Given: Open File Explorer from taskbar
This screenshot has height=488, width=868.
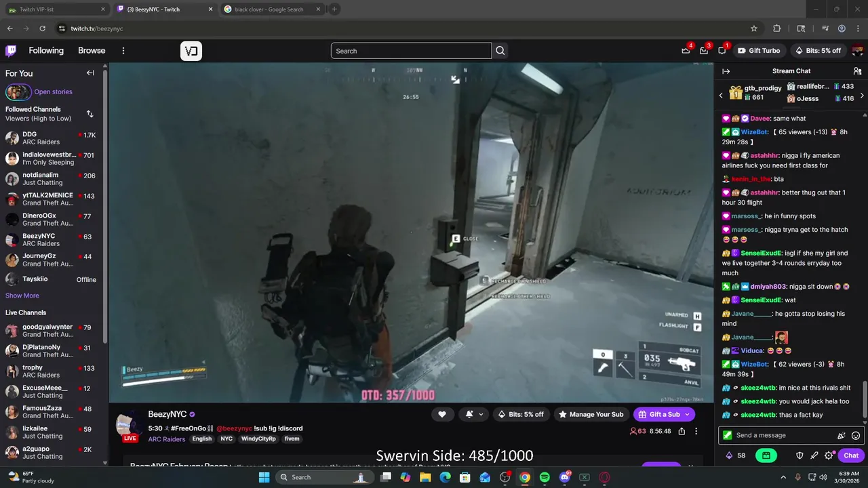Looking at the screenshot, I should (425, 477).
